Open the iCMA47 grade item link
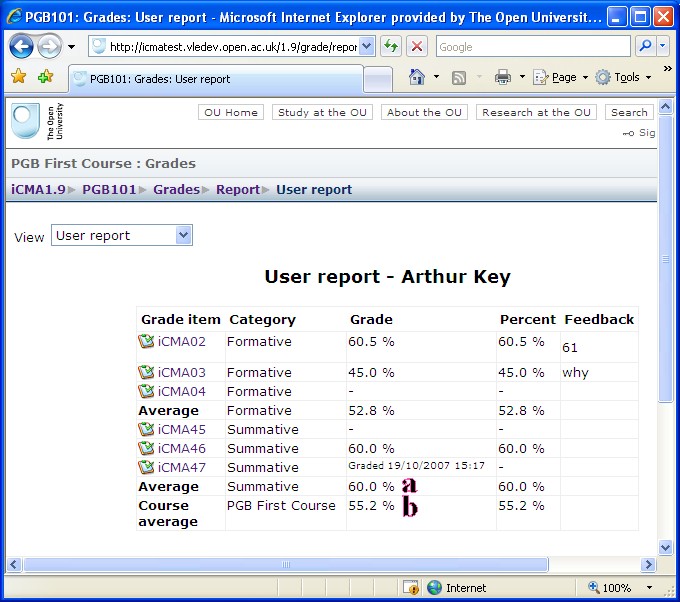680x602 pixels. [x=181, y=468]
